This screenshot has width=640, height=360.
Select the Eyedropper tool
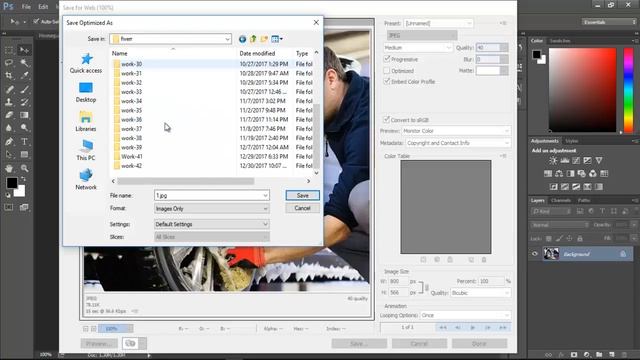[x=24, y=76]
